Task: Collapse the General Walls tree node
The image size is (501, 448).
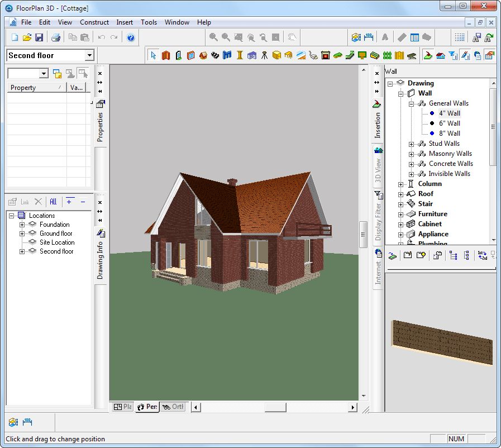Action: [x=411, y=104]
